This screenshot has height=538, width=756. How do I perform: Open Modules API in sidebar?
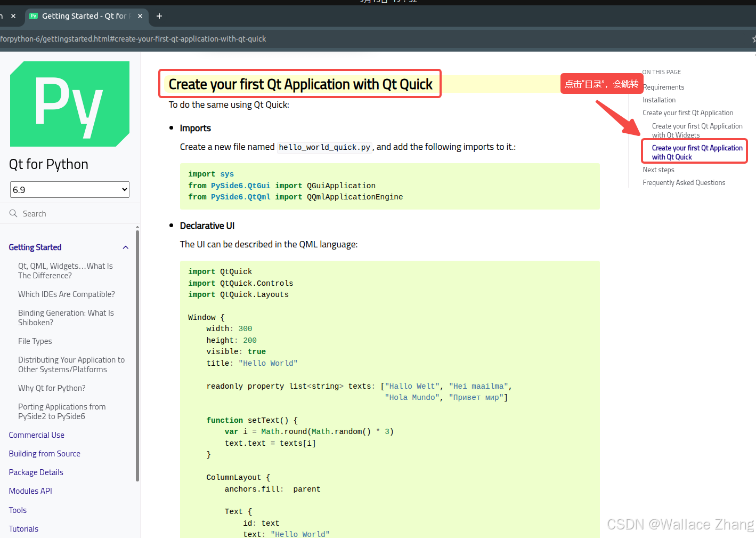[x=30, y=491]
